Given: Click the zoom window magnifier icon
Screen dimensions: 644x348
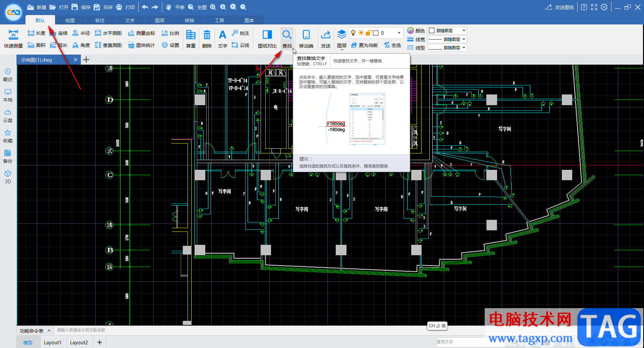Looking at the screenshot, I should (213, 7).
